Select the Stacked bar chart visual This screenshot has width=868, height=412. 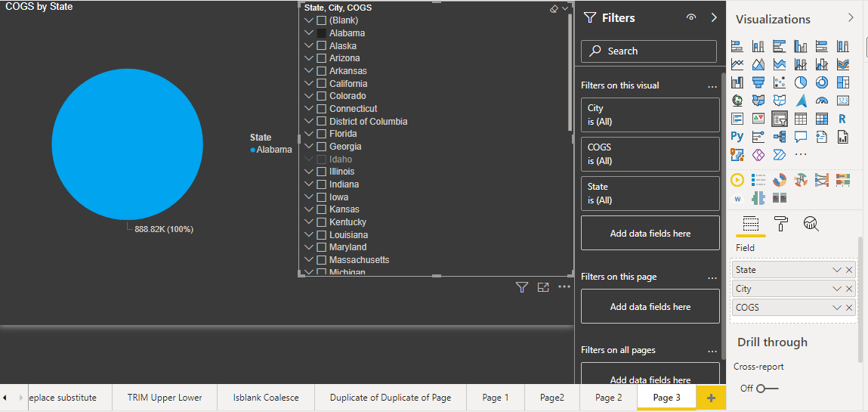click(737, 46)
